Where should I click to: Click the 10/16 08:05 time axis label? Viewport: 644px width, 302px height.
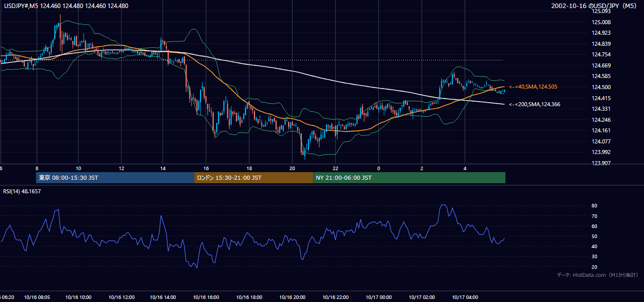pyautogui.click(x=37, y=297)
